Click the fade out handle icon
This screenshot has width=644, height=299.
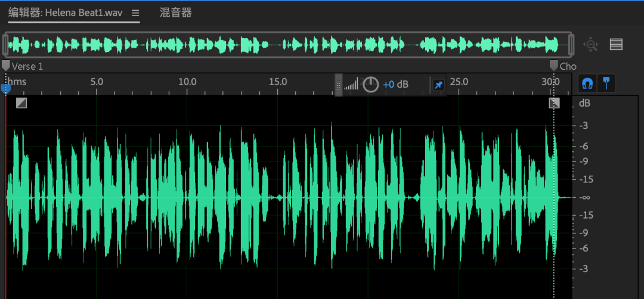pyautogui.click(x=554, y=103)
